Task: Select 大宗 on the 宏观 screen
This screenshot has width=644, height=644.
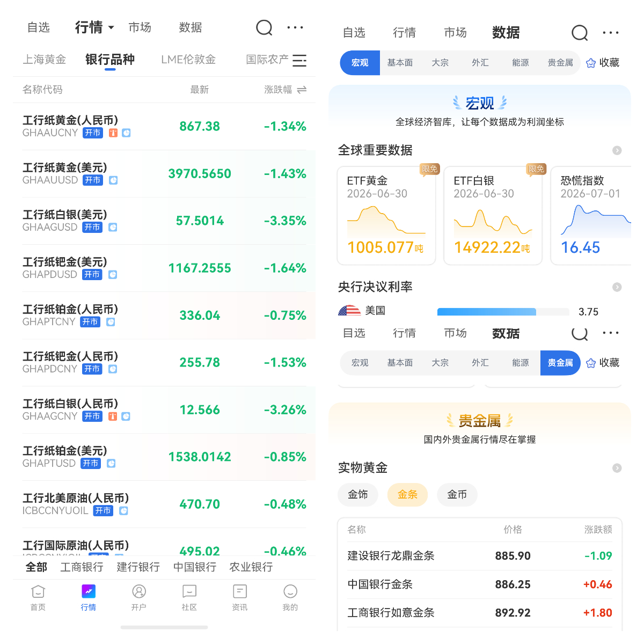Action: (440, 63)
